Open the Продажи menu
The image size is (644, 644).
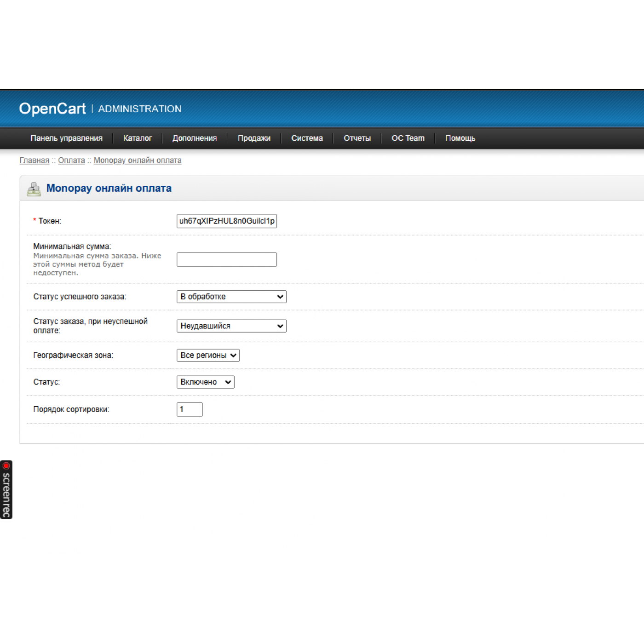254,138
